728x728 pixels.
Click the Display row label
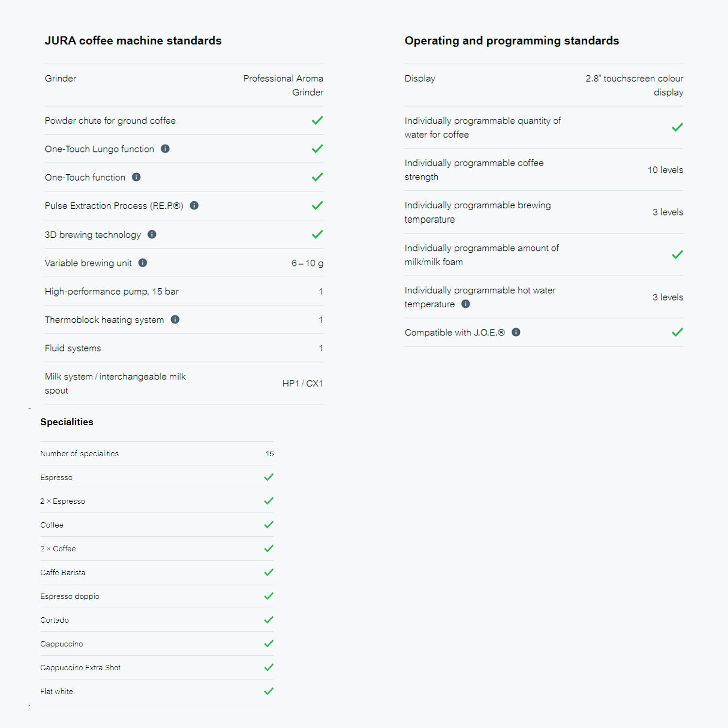pyautogui.click(x=420, y=79)
